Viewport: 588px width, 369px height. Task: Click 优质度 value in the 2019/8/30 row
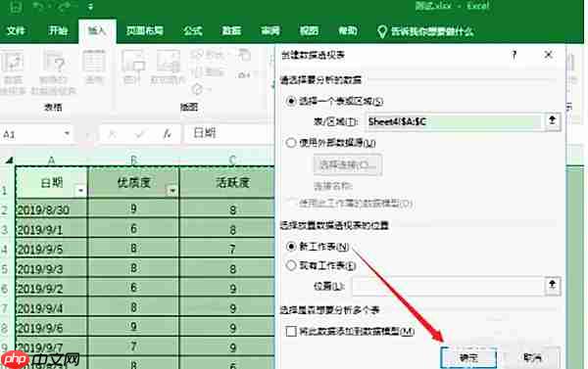(x=133, y=208)
